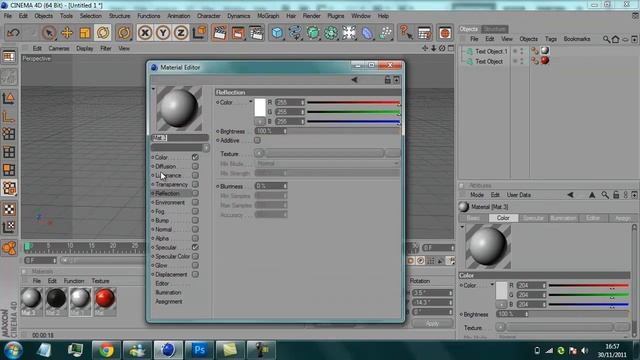Viewport: 640px width, 360px height.
Task: Open the Render menu
Action: [x=311, y=16]
